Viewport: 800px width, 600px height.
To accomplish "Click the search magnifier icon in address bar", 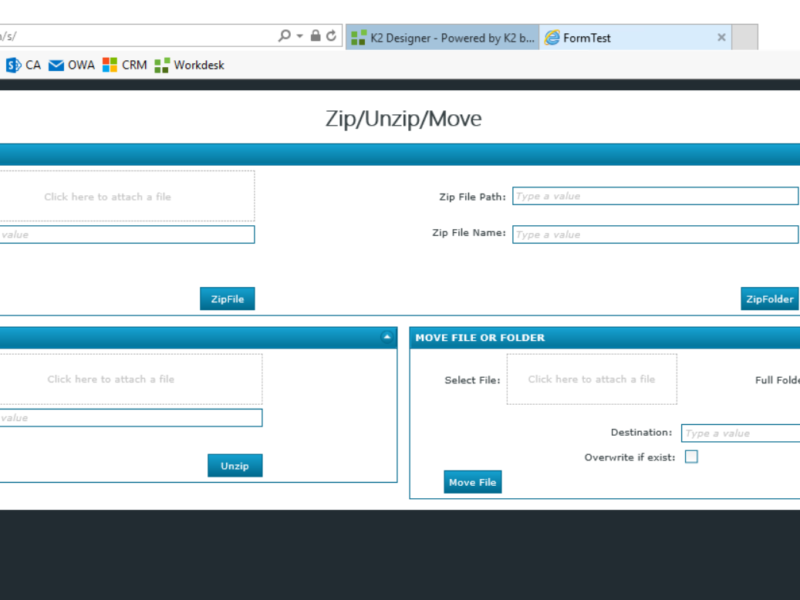I will [285, 36].
